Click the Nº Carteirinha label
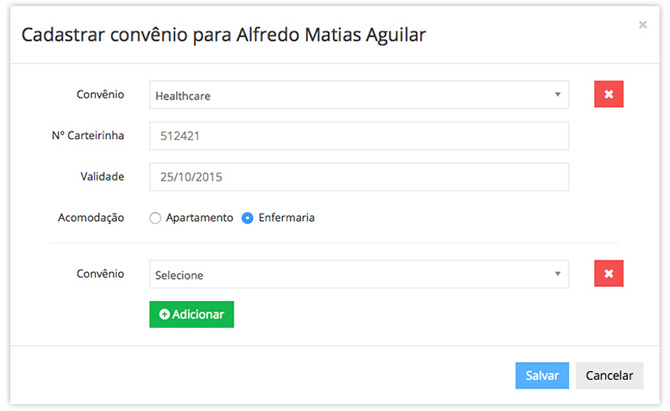Image resolution: width=670 pixels, height=411 pixels. [x=87, y=136]
